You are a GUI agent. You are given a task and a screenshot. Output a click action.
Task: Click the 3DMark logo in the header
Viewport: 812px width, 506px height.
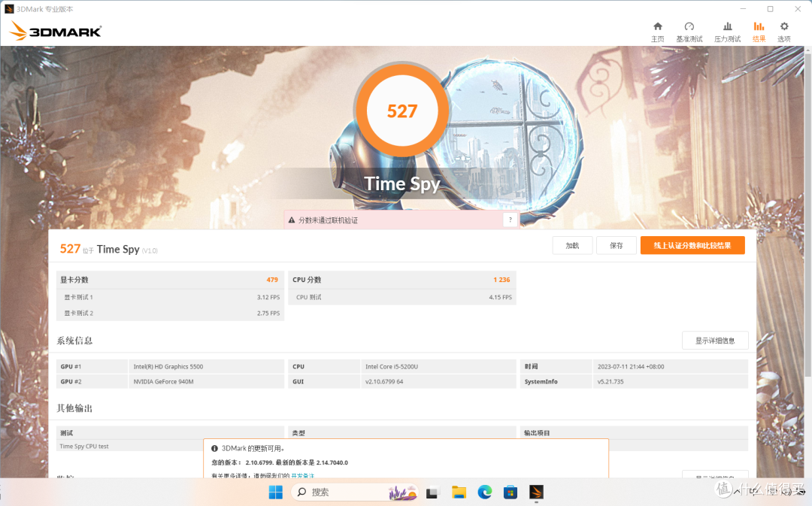coord(55,32)
